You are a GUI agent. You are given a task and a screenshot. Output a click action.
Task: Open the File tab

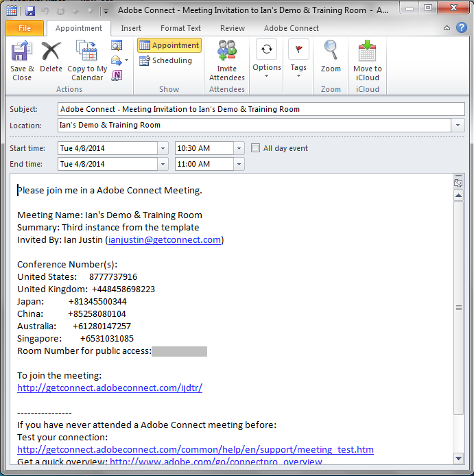pyautogui.click(x=25, y=28)
